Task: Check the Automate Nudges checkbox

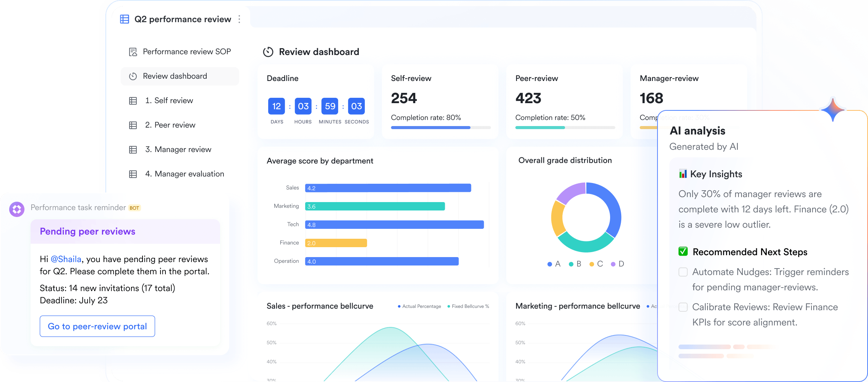Action: (x=683, y=272)
